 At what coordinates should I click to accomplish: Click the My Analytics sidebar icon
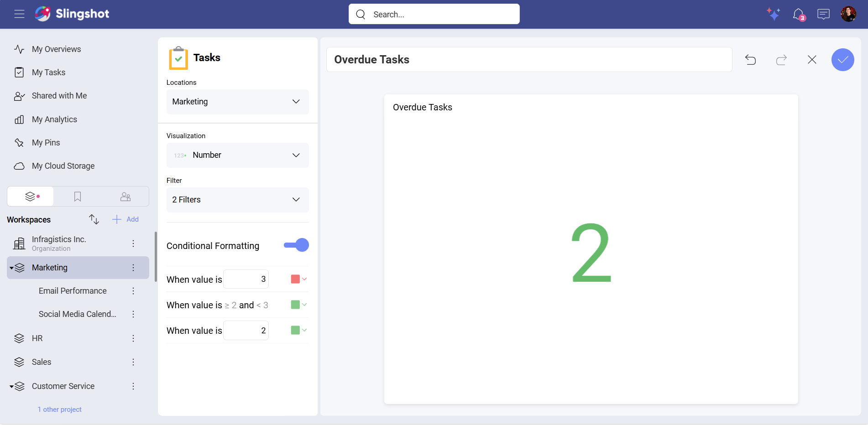pyautogui.click(x=19, y=119)
